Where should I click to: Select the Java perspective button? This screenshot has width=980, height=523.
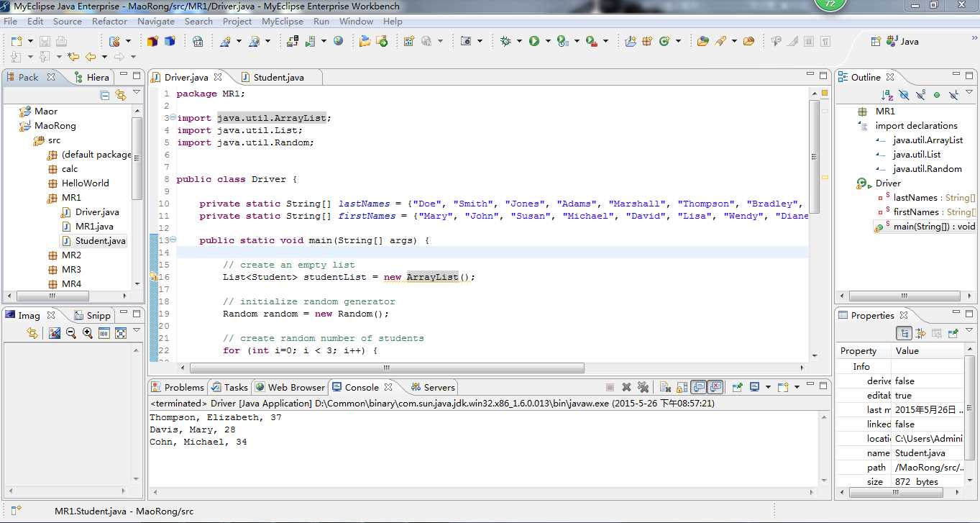(x=902, y=41)
